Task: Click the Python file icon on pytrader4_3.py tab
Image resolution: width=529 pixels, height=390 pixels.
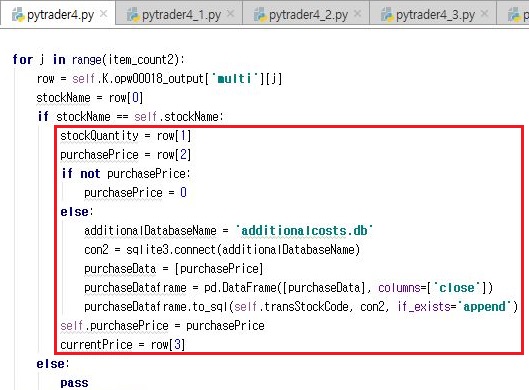Action: [x=387, y=15]
